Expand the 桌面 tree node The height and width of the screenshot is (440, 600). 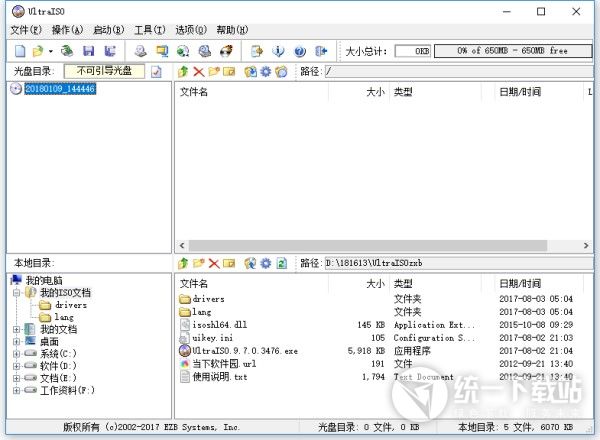(x=16, y=341)
